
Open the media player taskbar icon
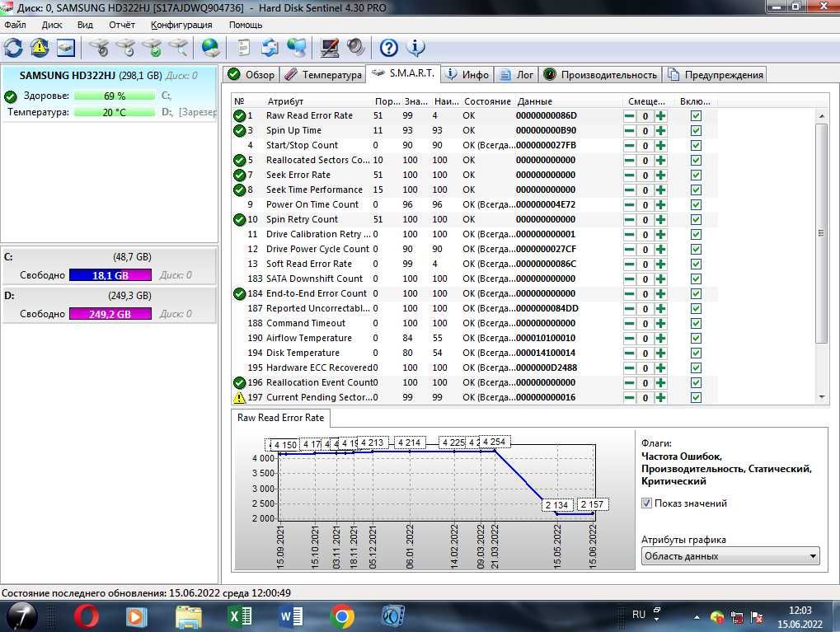137,617
